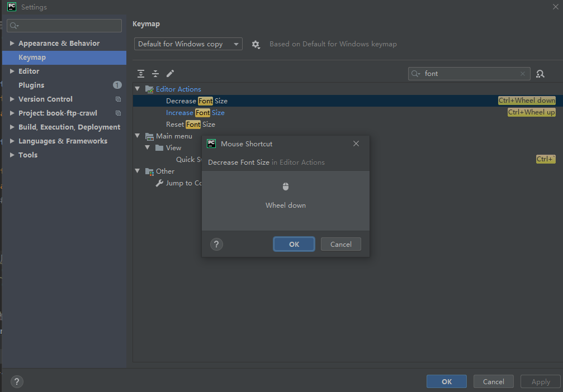Close the Mouse Shortcut dialog

[356, 144]
